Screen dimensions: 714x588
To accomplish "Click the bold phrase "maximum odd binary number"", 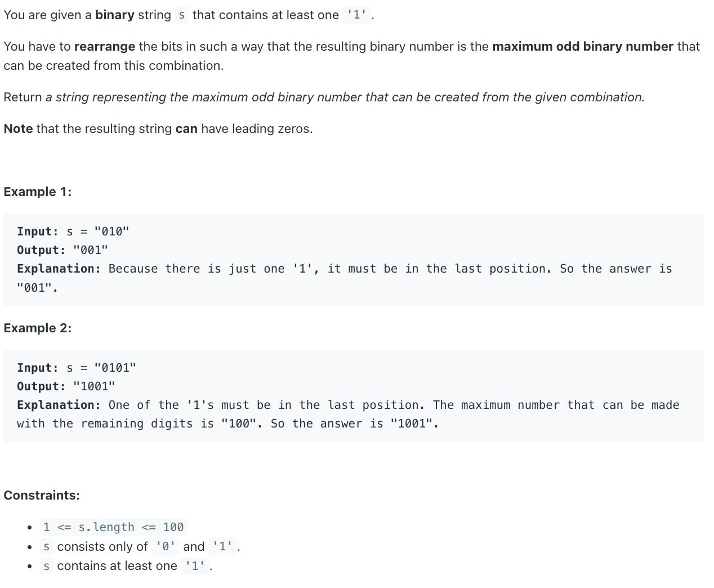I will tap(583, 46).
